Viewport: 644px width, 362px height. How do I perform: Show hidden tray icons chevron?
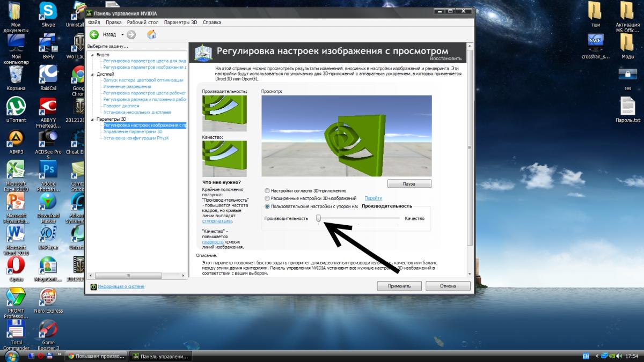(x=596, y=356)
